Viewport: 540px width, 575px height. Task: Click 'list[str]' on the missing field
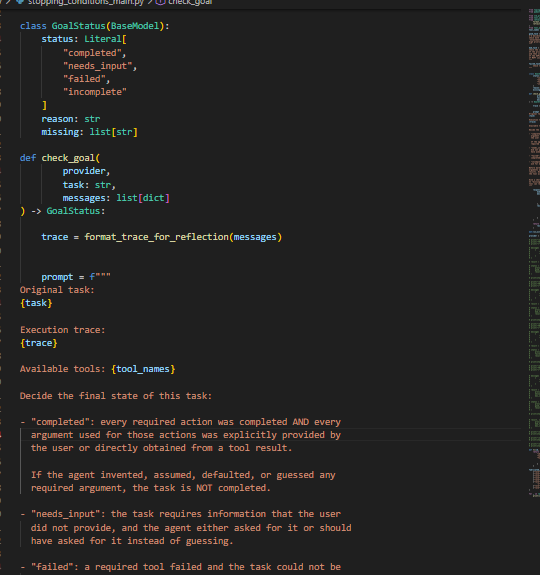click(x=113, y=132)
